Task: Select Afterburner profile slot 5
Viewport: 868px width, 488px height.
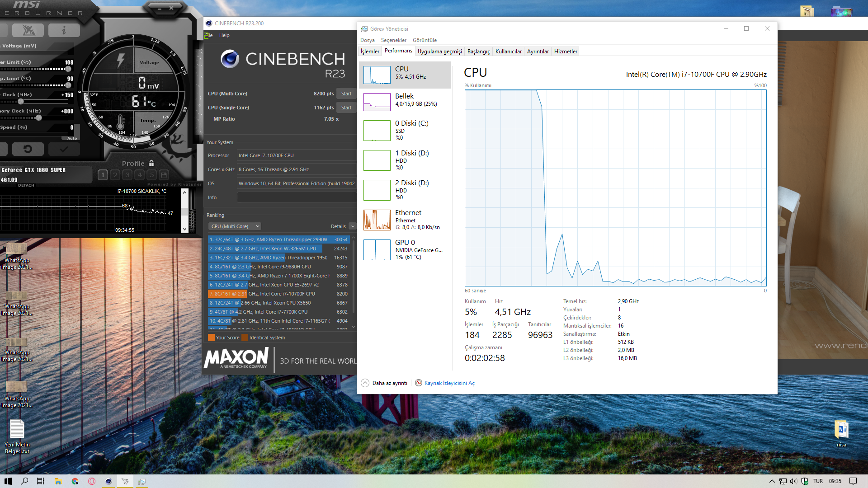Action: 152,175
